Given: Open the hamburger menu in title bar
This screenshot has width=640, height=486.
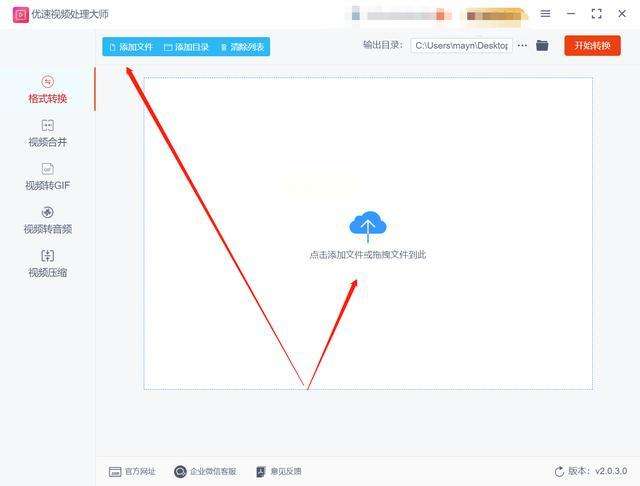Looking at the screenshot, I should [545, 13].
